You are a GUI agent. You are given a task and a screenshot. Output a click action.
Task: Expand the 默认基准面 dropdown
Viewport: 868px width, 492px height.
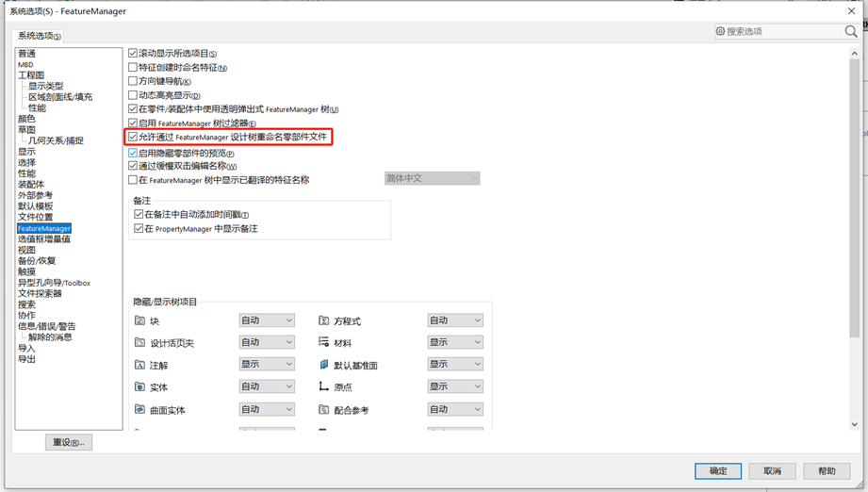454,365
